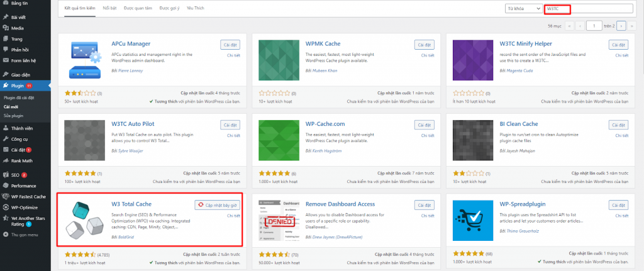Click the Phản hồi comments icon
644x271 pixels.
(6, 50)
